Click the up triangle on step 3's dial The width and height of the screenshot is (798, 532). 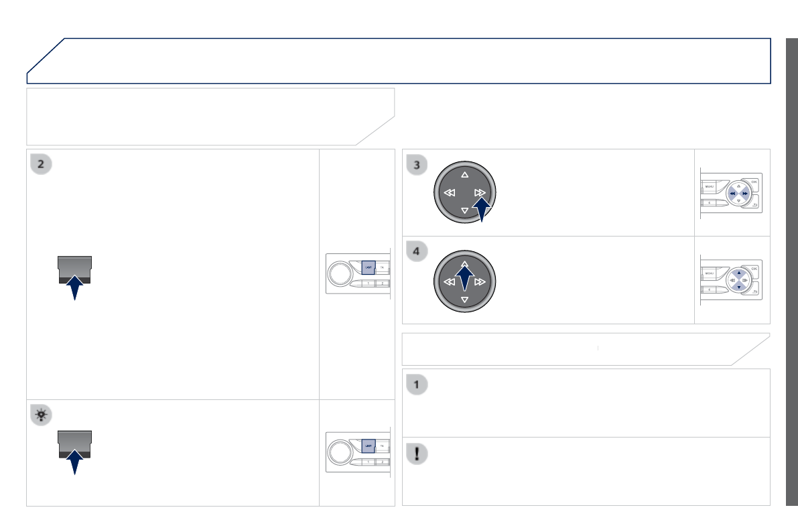click(464, 175)
